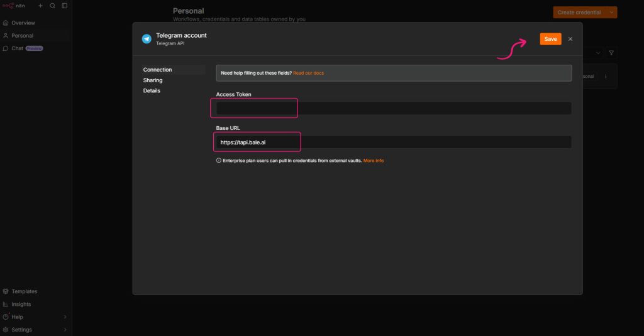Expand the Settings submenu chevron
The height and width of the screenshot is (336, 644).
point(65,330)
